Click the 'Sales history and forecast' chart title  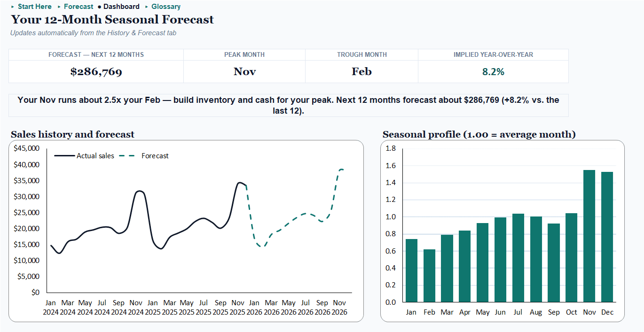[x=72, y=134]
